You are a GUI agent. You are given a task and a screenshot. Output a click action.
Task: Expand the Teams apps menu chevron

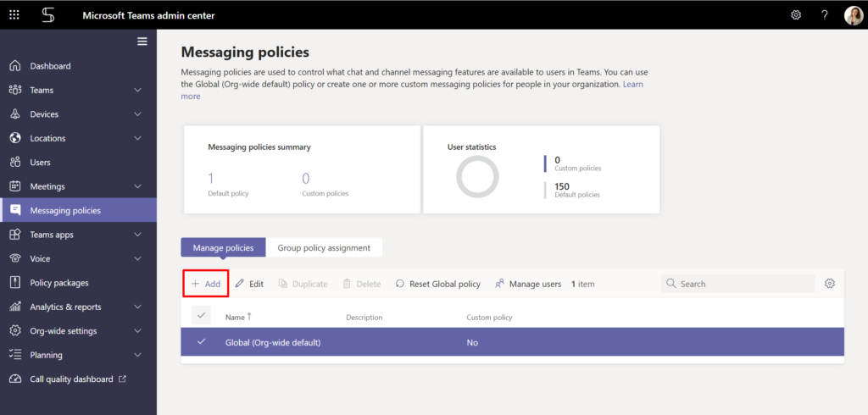[x=138, y=235]
